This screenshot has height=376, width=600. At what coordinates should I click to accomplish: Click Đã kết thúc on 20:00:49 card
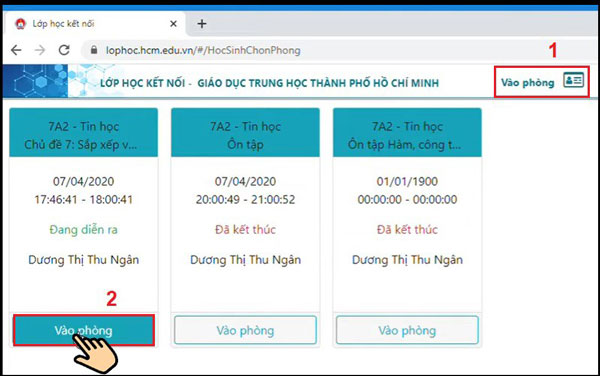(x=245, y=230)
